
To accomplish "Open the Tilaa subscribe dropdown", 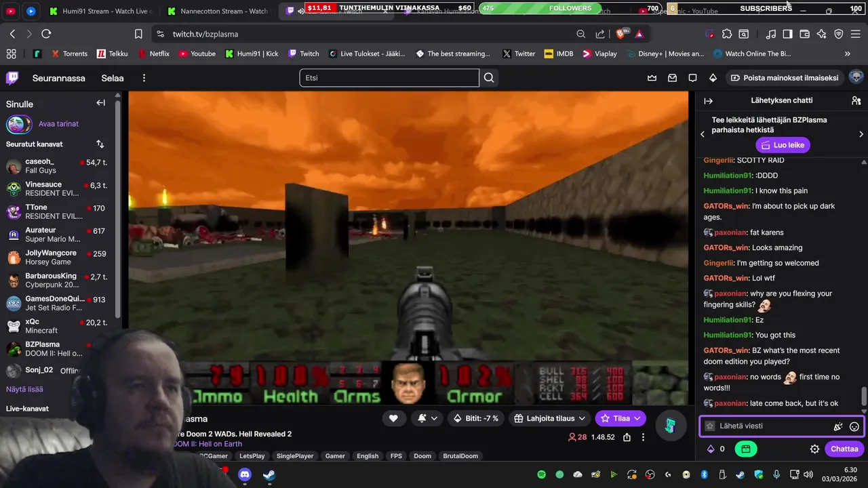I will (x=620, y=419).
